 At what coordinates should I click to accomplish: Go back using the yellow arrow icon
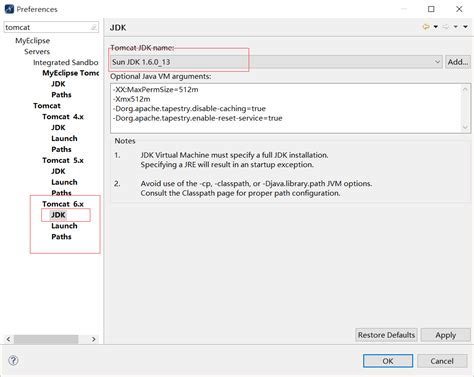tap(426, 27)
